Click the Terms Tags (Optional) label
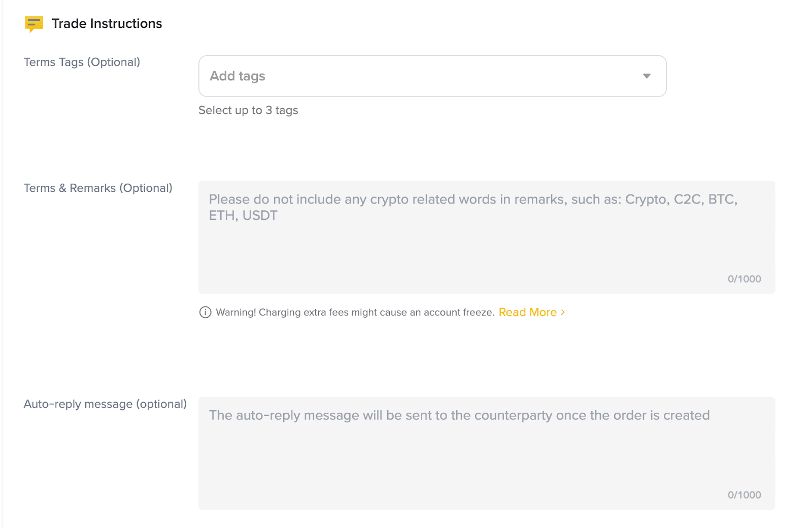This screenshot has width=812, height=529. pos(82,62)
